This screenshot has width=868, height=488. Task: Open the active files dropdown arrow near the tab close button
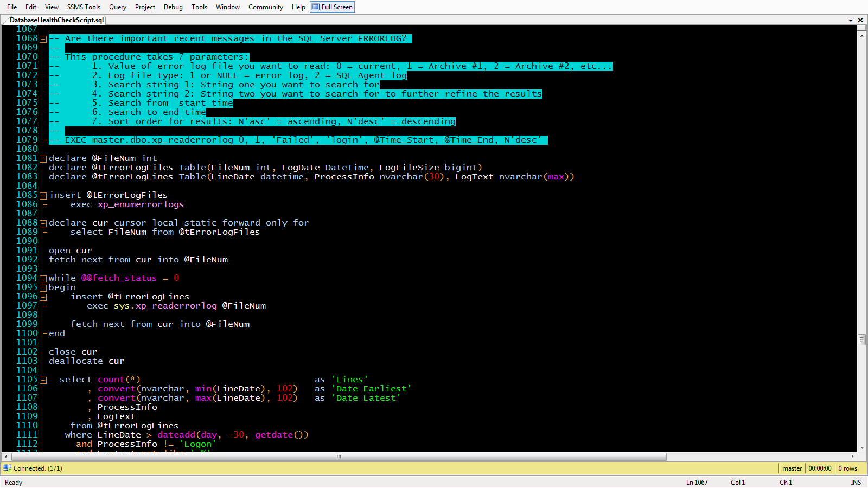tap(851, 20)
